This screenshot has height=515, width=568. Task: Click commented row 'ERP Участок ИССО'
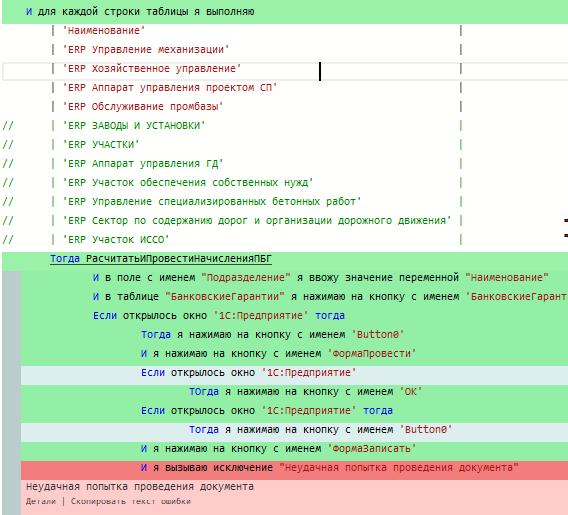pos(116,240)
